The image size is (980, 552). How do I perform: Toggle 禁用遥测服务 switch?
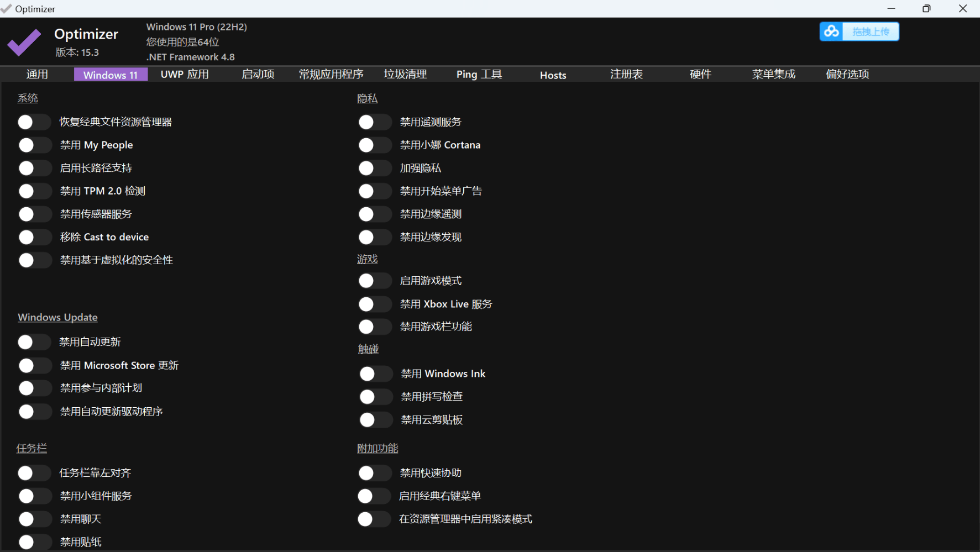pyautogui.click(x=374, y=122)
